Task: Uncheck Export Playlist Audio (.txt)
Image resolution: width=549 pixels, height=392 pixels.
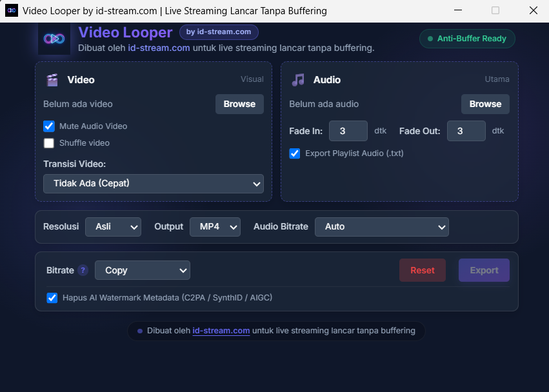Action: (294, 153)
